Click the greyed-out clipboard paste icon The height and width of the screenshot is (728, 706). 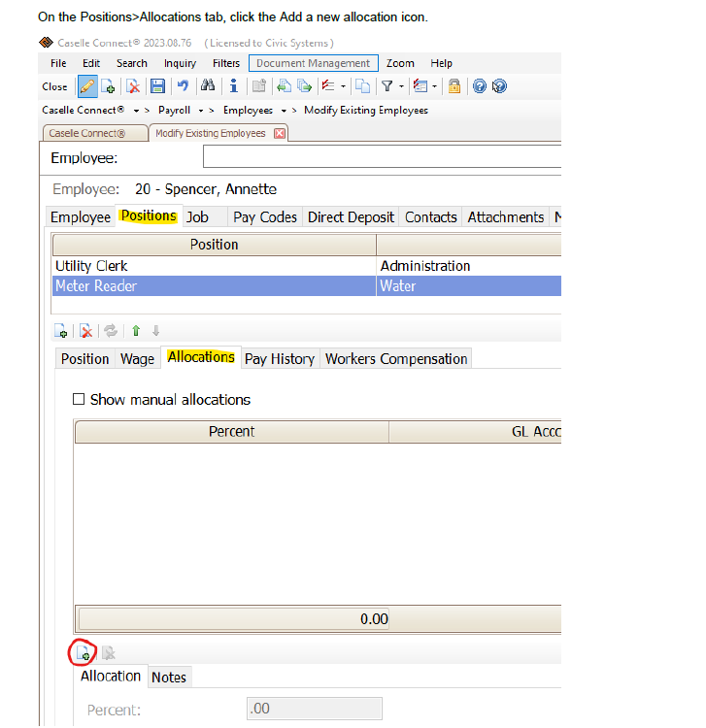click(258, 86)
